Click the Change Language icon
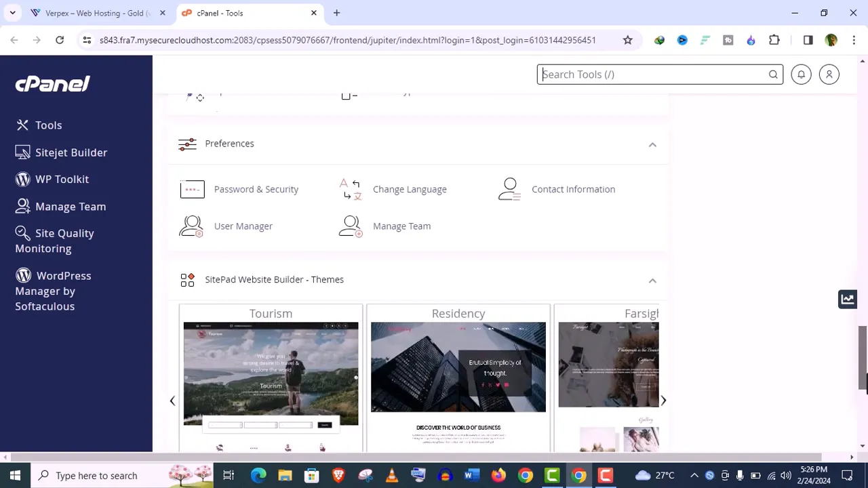This screenshot has width=868, height=488. pyautogui.click(x=351, y=189)
